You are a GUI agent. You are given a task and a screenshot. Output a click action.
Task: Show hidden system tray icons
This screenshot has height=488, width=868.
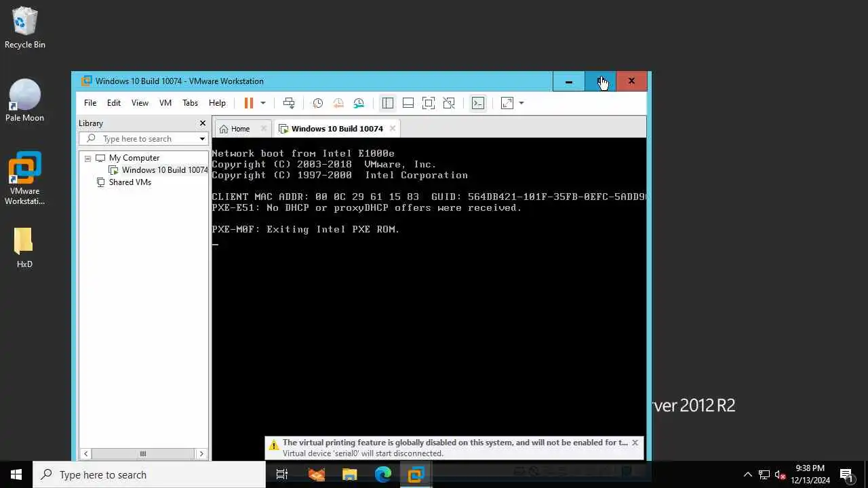click(x=748, y=474)
